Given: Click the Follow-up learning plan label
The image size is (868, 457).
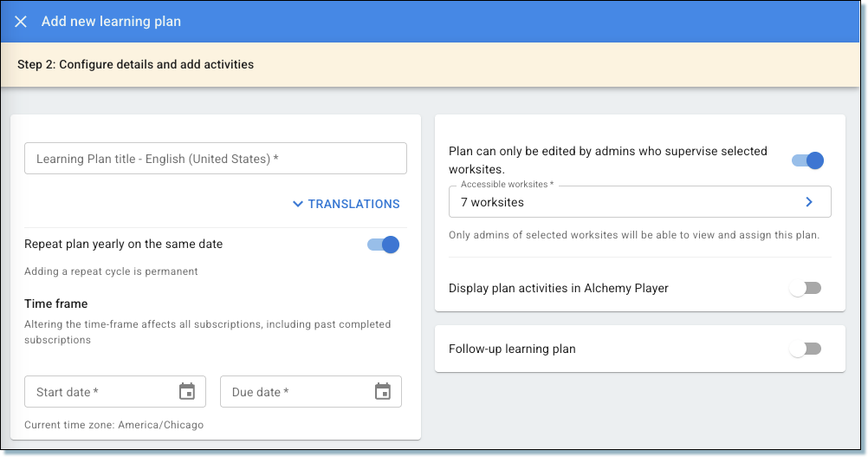Looking at the screenshot, I should click(512, 349).
